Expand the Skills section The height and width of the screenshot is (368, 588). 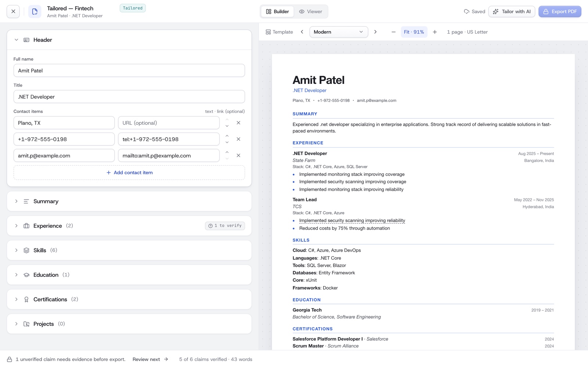pyautogui.click(x=16, y=250)
